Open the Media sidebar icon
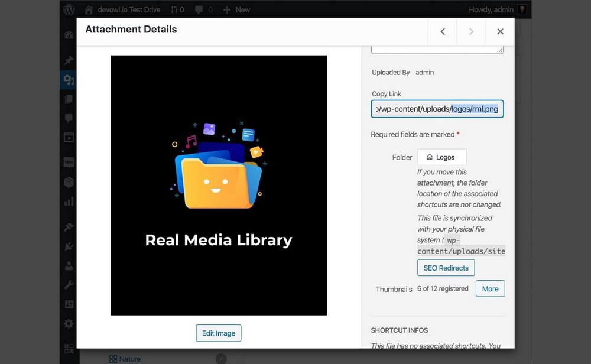Viewport: 591px width, 364px height. 69,80
